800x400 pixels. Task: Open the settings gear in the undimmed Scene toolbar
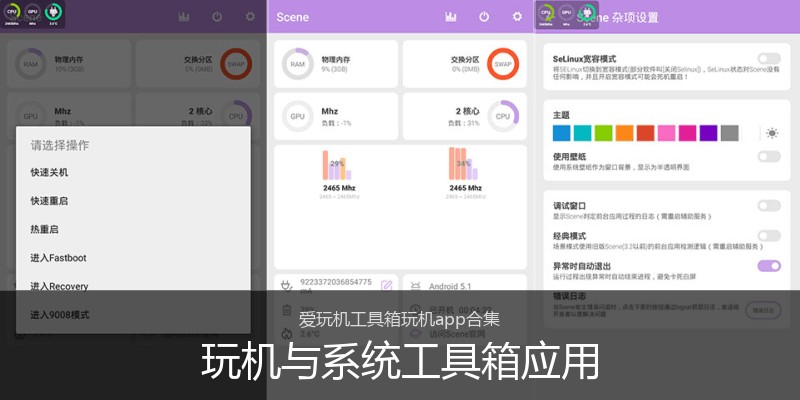click(517, 17)
